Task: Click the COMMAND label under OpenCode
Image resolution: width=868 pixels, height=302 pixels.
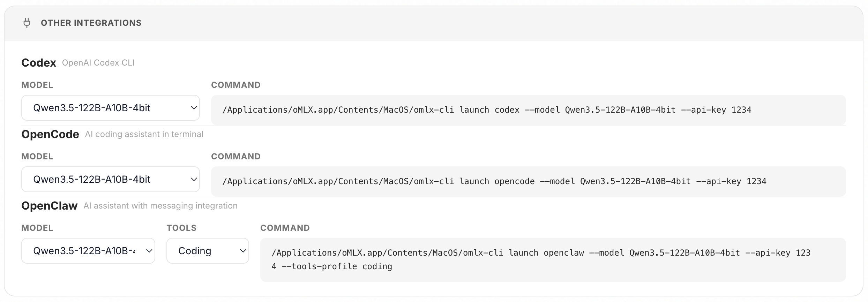Action: point(236,157)
